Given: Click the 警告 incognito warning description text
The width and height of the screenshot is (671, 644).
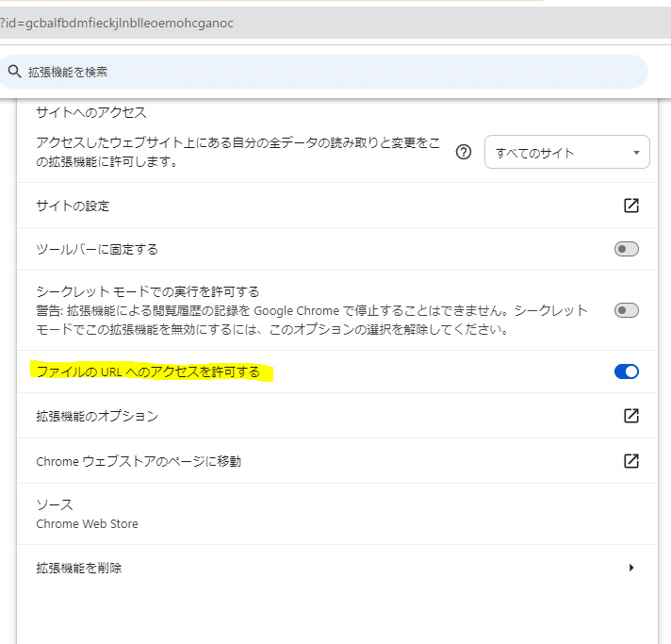Looking at the screenshot, I should 312,320.
